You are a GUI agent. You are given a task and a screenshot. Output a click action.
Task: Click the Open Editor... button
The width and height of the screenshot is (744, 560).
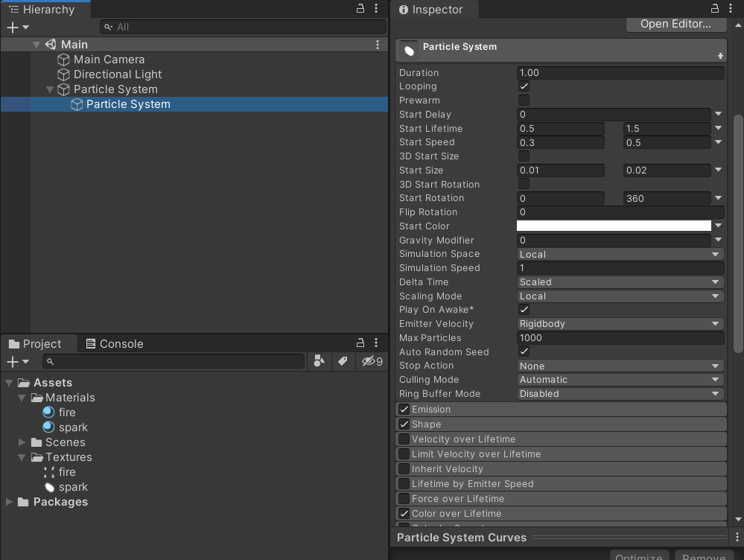[x=675, y=24]
